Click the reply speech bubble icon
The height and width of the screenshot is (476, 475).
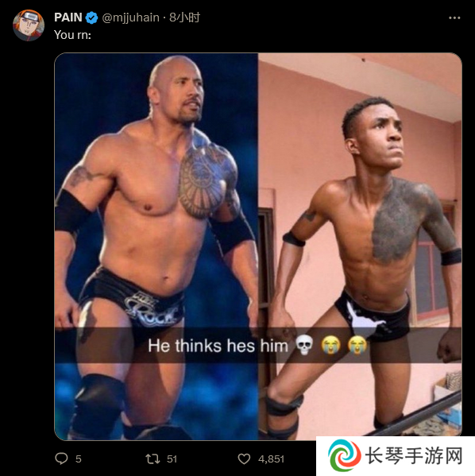[61, 459]
